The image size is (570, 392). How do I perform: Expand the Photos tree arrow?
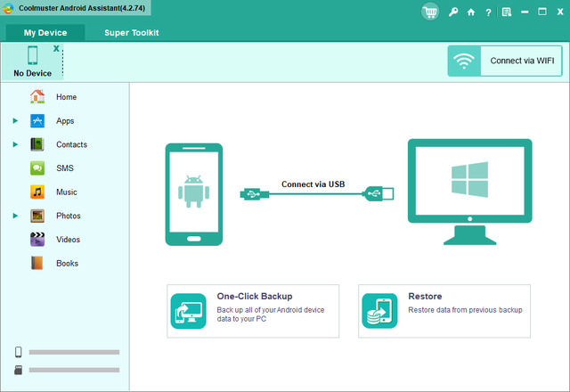[15, 216]
